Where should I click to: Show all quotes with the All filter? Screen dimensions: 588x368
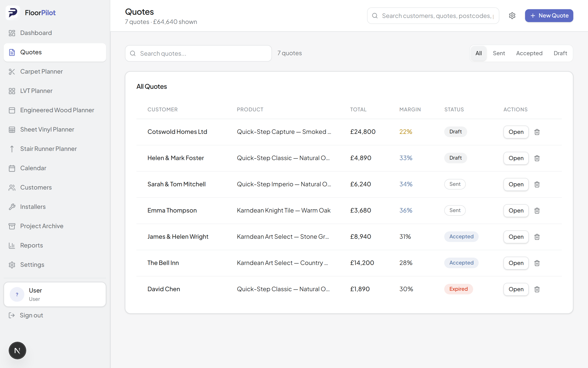click(478, 53)
